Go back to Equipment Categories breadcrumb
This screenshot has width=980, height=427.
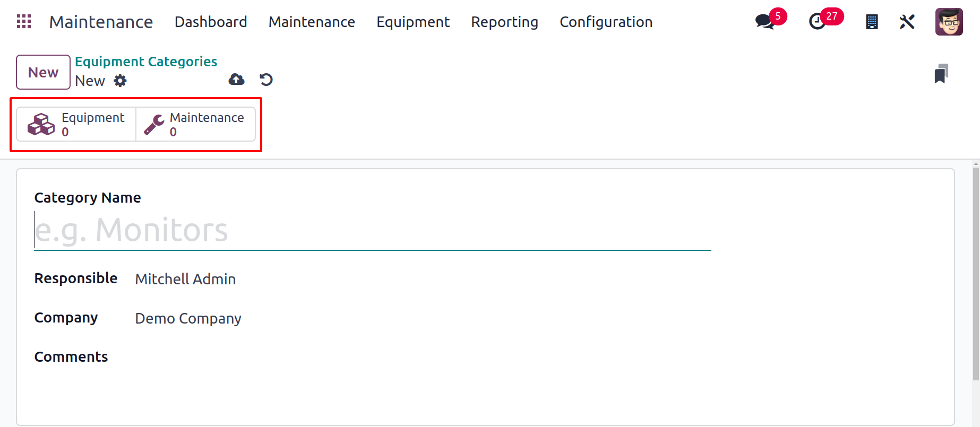point(146,62)
